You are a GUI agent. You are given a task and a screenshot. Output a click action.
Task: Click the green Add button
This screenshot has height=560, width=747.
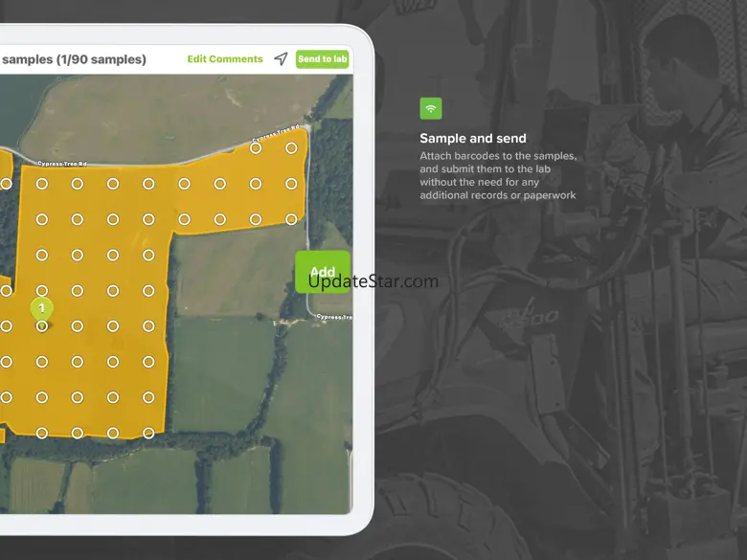pyautogui.click(x=323, y=272)
